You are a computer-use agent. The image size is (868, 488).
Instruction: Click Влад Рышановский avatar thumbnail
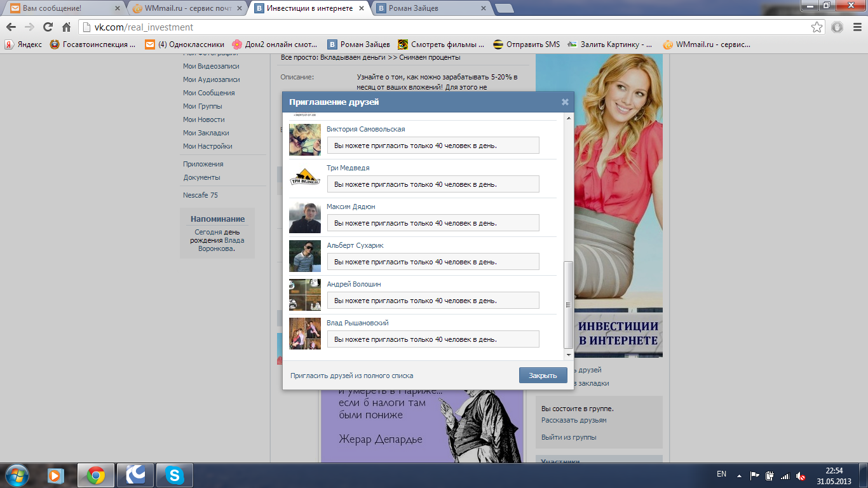pos(305,334)
